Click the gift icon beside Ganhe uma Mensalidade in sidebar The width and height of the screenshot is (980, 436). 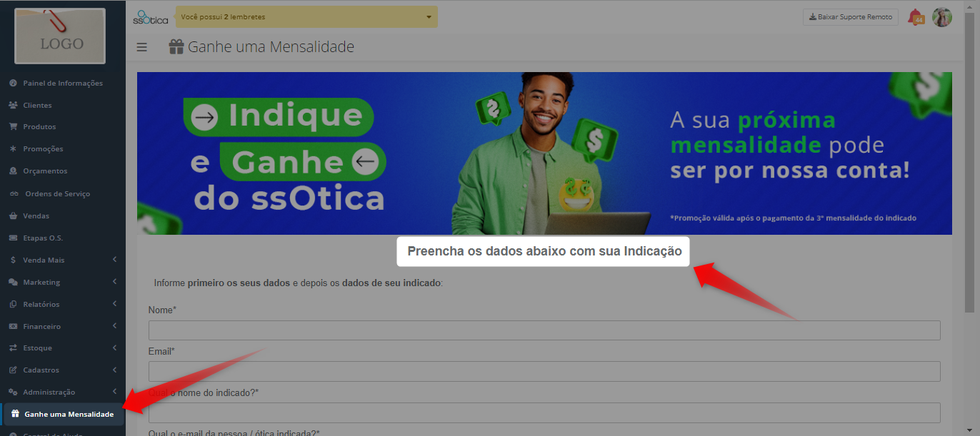[15, 414]
